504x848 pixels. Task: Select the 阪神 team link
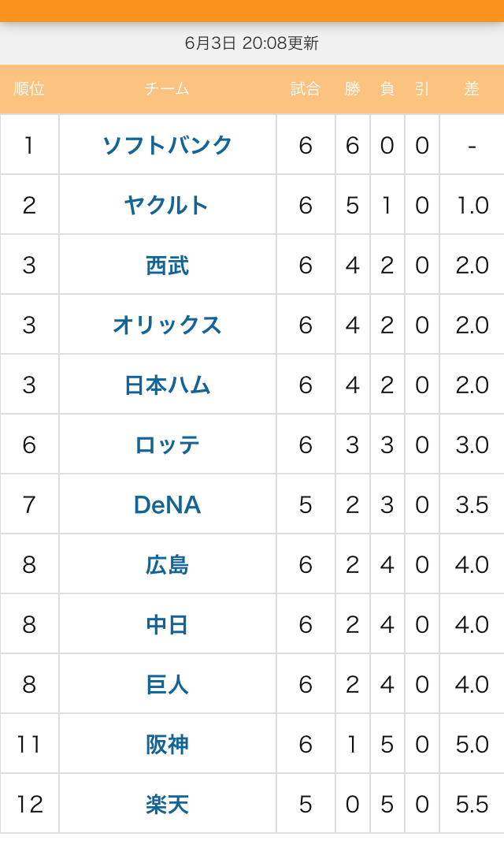(x=167, y=746)
